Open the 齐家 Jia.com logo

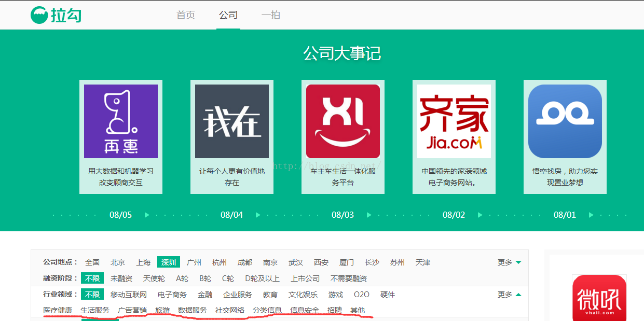click(454, 121)
